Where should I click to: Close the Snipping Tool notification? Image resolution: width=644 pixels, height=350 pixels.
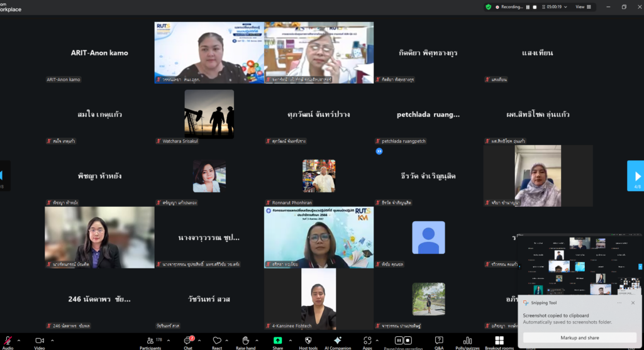[x=633, y=303]
